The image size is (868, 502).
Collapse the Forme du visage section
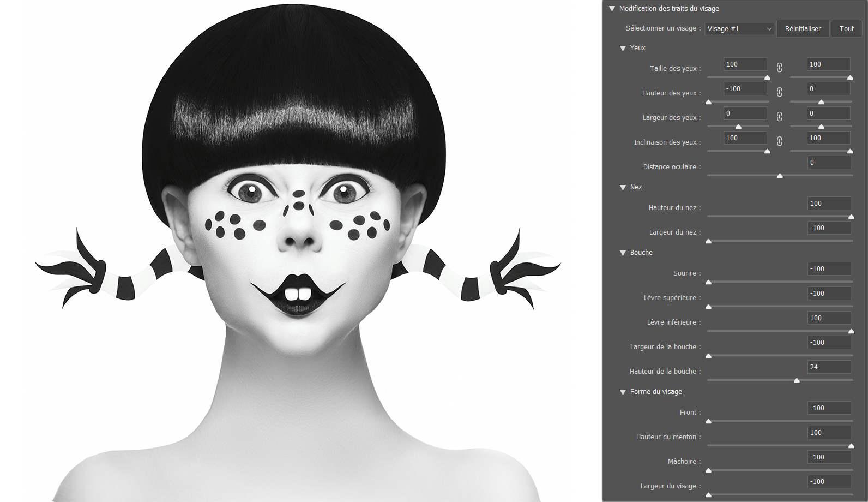pos(623,392)
